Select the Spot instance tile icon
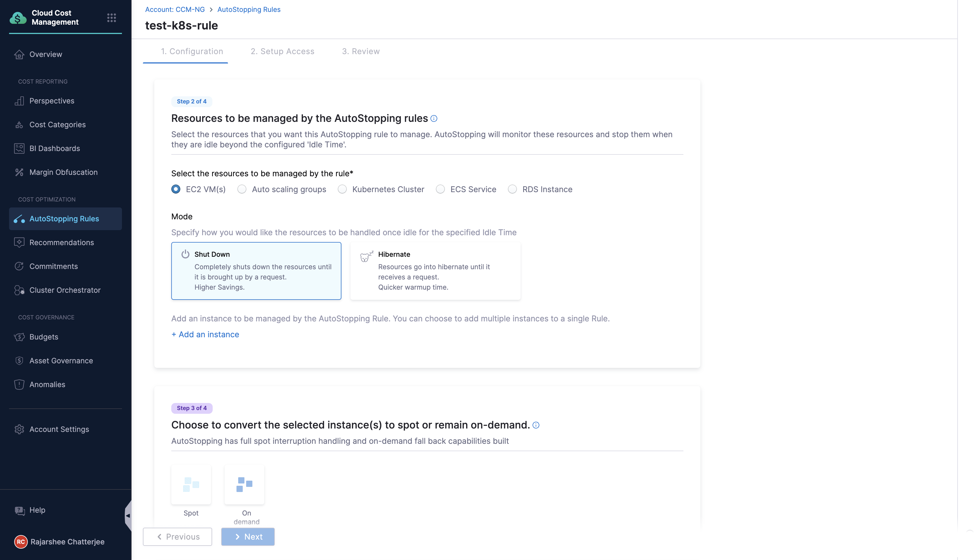This screenshot has height=560, width=980. (x=191, y=484)
